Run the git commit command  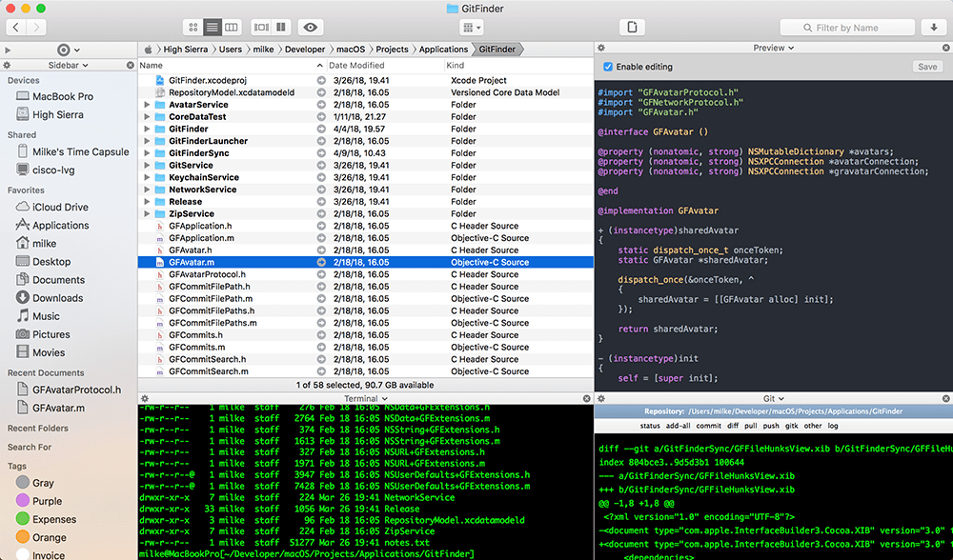click(708, 426)
